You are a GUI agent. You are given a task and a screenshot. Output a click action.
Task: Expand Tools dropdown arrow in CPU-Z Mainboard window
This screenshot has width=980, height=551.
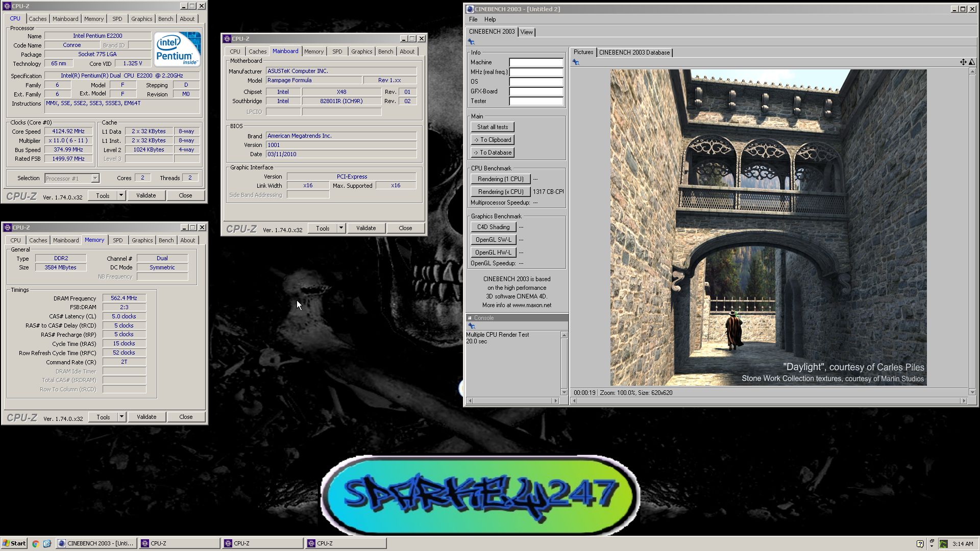(341, 228)
